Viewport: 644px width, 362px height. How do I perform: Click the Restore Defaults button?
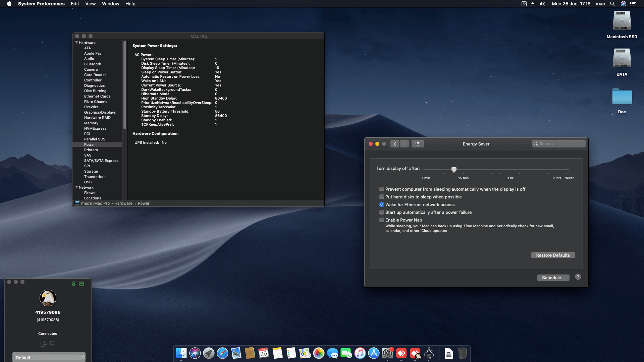tap(553, 255)
